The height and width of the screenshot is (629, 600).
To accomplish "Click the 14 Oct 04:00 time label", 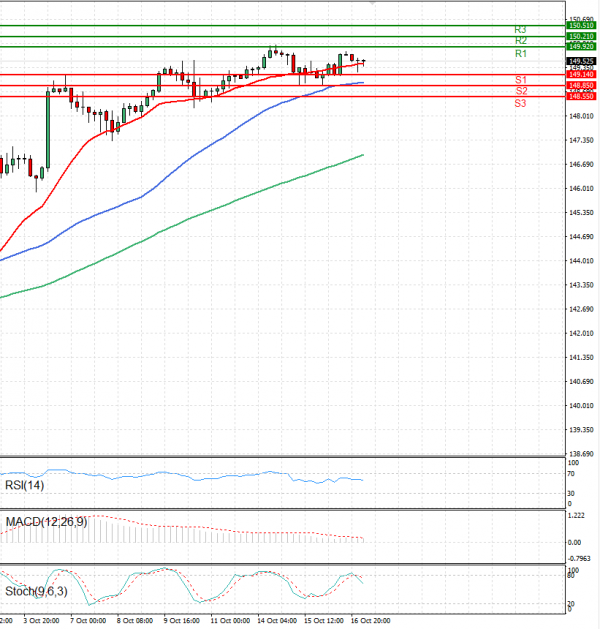I will 277,621.
